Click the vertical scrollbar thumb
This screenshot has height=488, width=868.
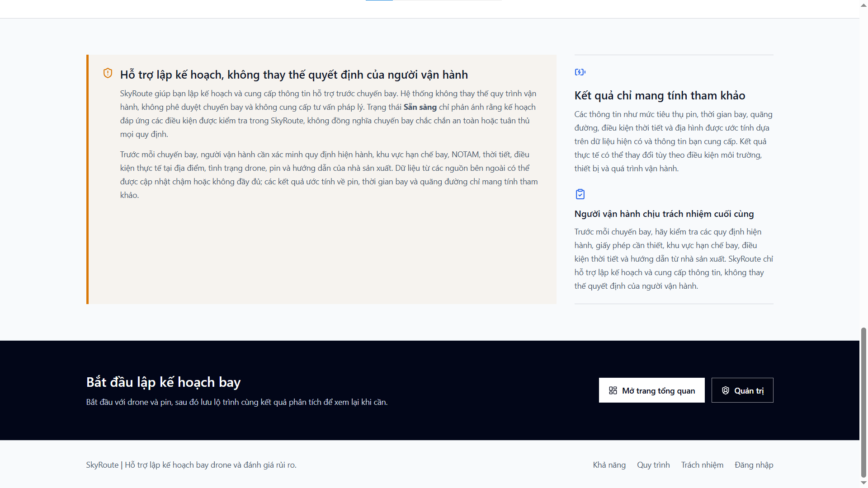[863, 402]
